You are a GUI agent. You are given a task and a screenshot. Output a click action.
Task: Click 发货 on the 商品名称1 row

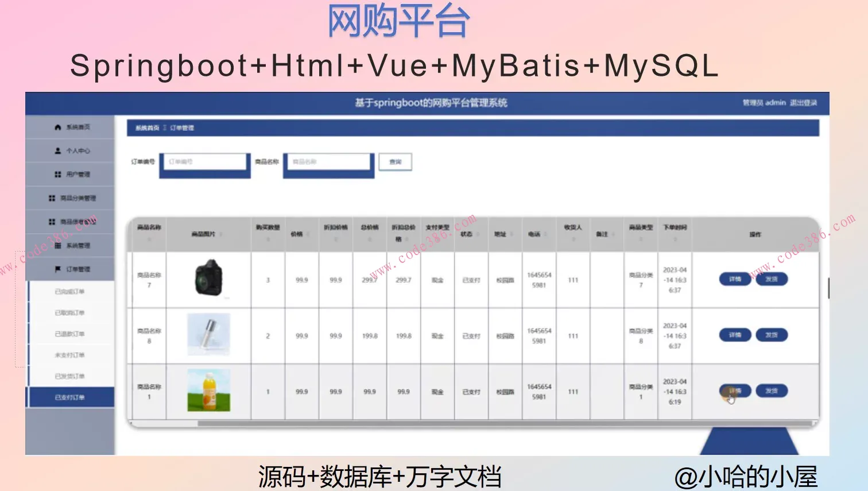coord(772,391)
